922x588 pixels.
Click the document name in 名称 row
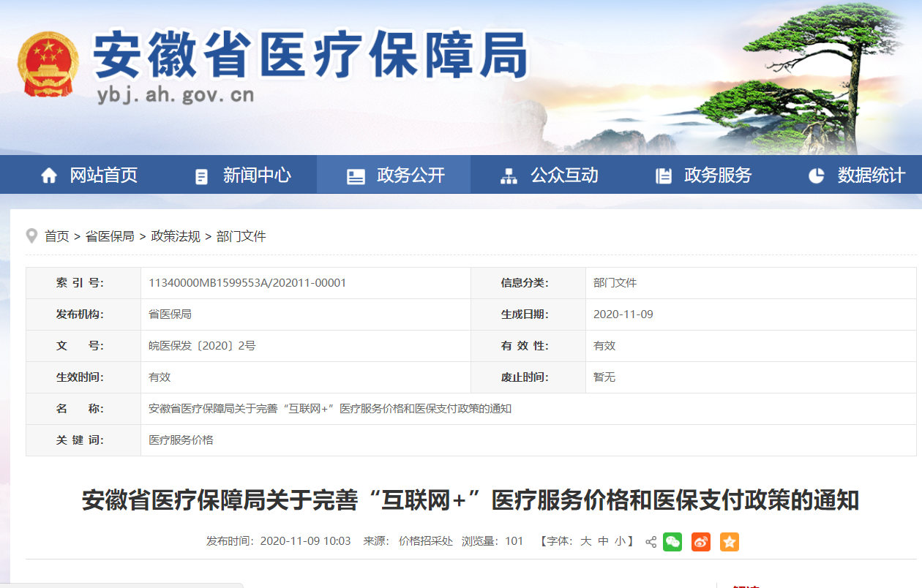coord(330,408)
